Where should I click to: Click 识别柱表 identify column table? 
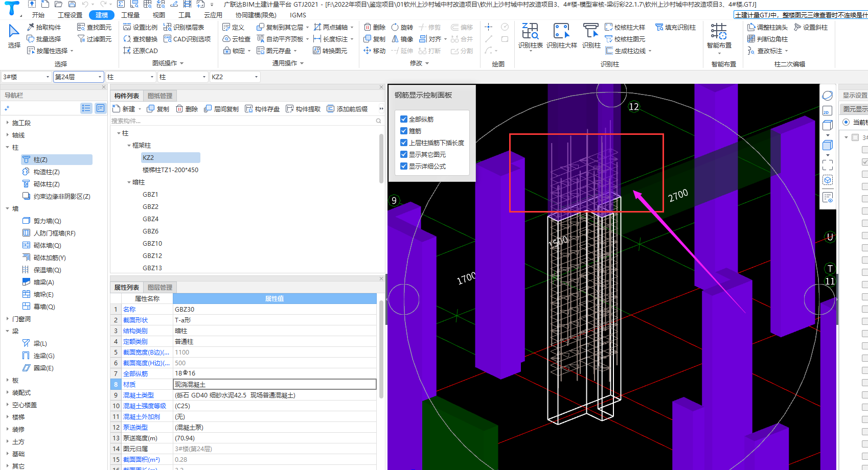(x=530, y=36)
